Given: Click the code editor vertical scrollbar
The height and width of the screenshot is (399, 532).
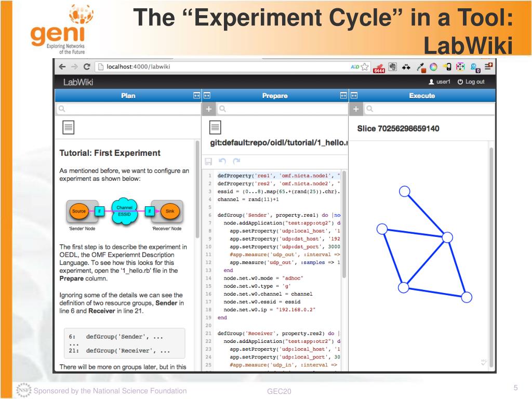Looking at the screenshot, I should click(x=344, y=224).
